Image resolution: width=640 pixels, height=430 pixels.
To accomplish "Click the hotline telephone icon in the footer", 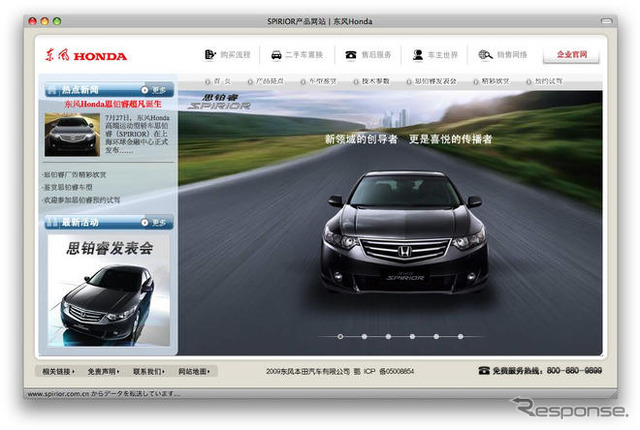I will click(x=484, y=370).
